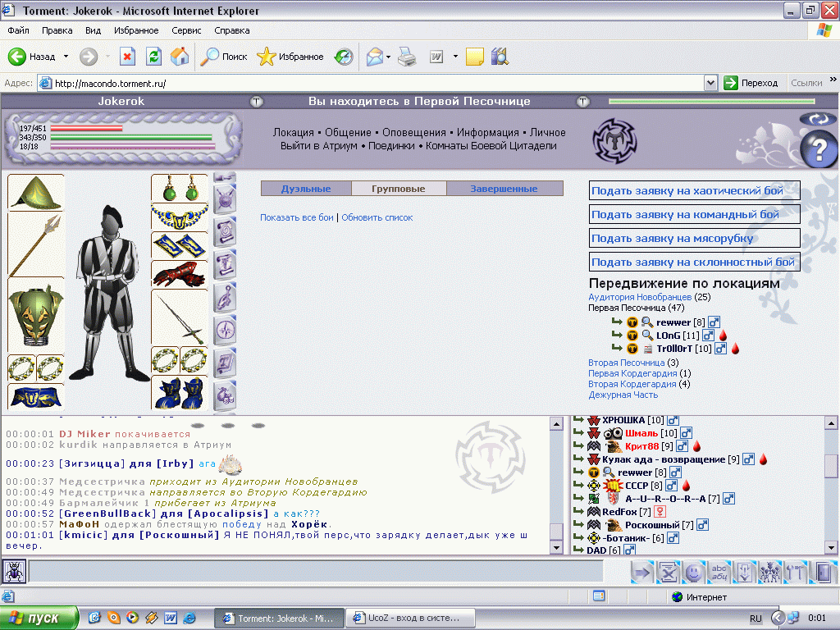Click the circular arrows refresh button above help
Image resolution: width=840 pixels, height=630 pixels.
(818, 119)
